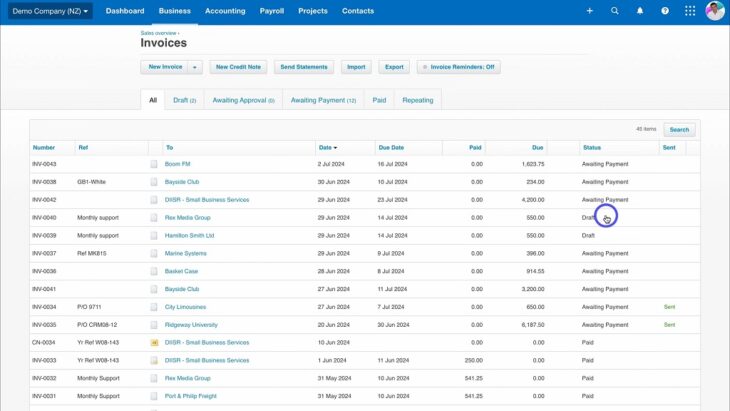The image size is (730, 411).
Task: Click the 1,623.75 due amount
Action: [533, 164]
